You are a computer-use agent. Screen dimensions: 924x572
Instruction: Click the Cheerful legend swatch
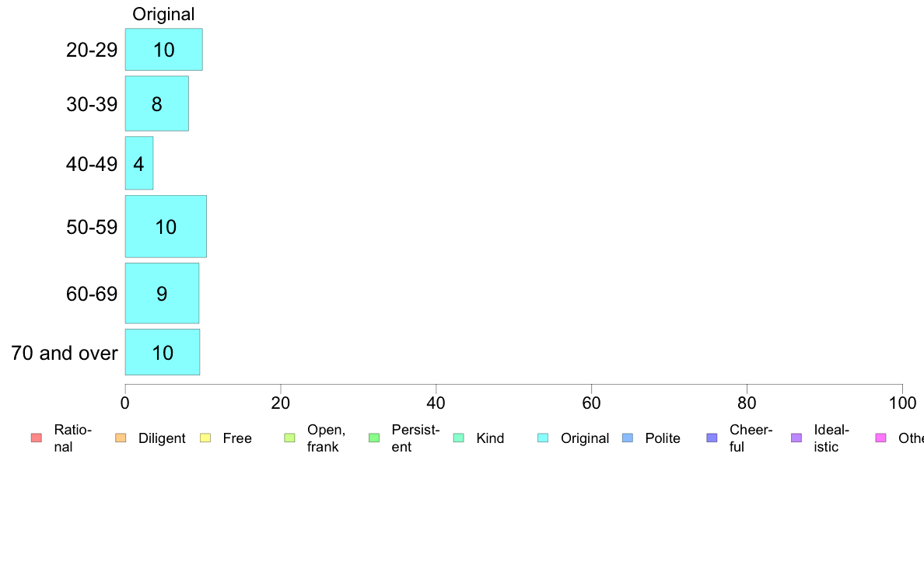[x=712, y=438]
